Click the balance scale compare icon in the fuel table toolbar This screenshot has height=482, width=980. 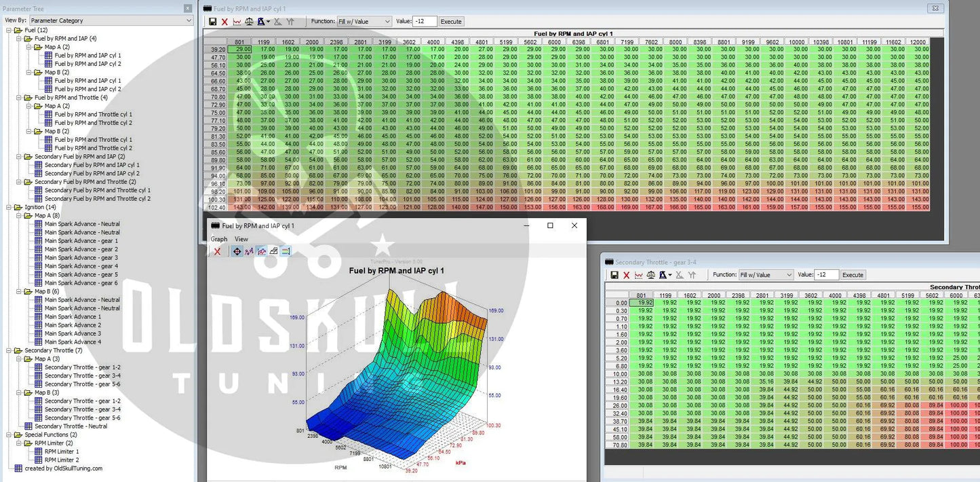tap(249, 22)
